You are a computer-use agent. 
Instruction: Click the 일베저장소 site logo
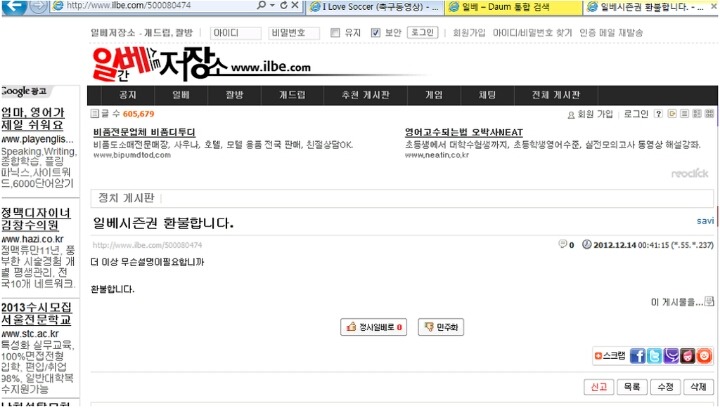pos(201,64)
